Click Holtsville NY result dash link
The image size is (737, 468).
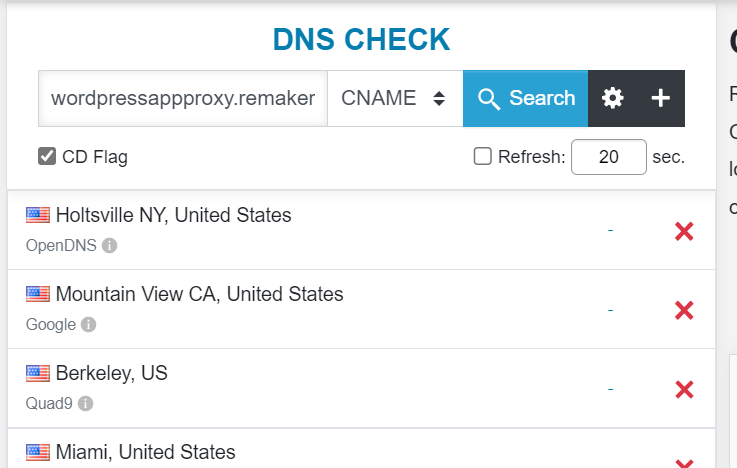[610, 231]
